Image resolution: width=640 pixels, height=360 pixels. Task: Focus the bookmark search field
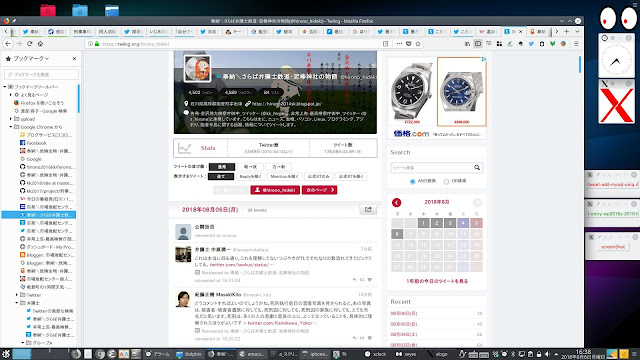[41, 74]
